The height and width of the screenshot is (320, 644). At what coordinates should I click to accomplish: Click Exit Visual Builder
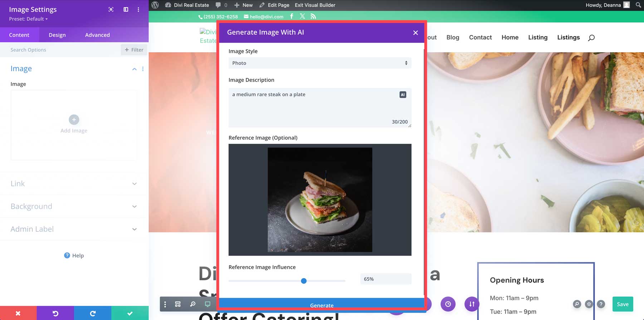(x=315, y=5)
